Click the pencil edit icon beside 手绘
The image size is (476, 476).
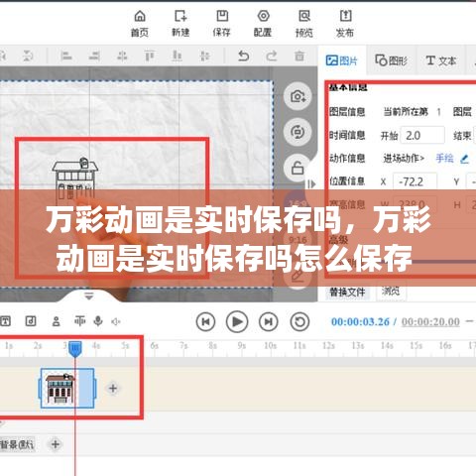[464, 159]
